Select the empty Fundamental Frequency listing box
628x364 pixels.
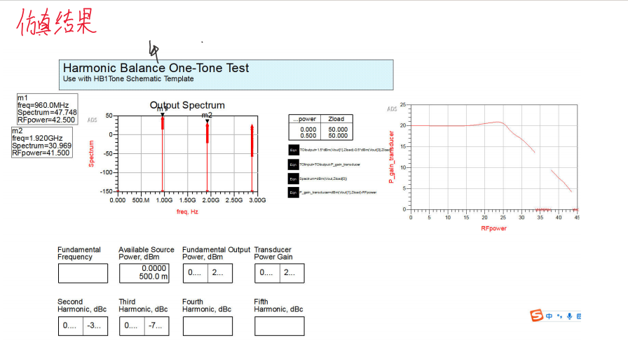click(x=83, y=273)
